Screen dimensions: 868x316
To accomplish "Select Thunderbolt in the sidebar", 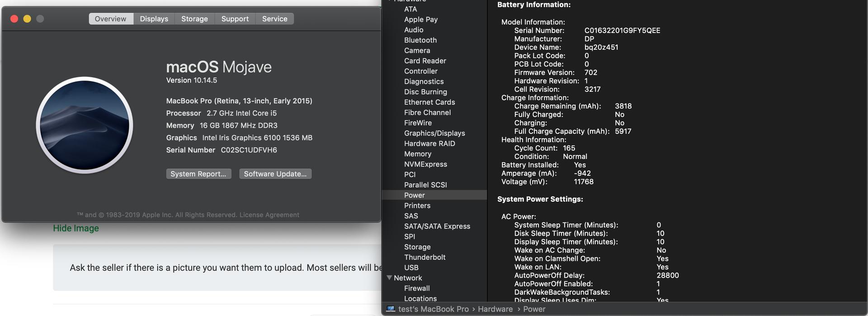I will tap(425, 257).
